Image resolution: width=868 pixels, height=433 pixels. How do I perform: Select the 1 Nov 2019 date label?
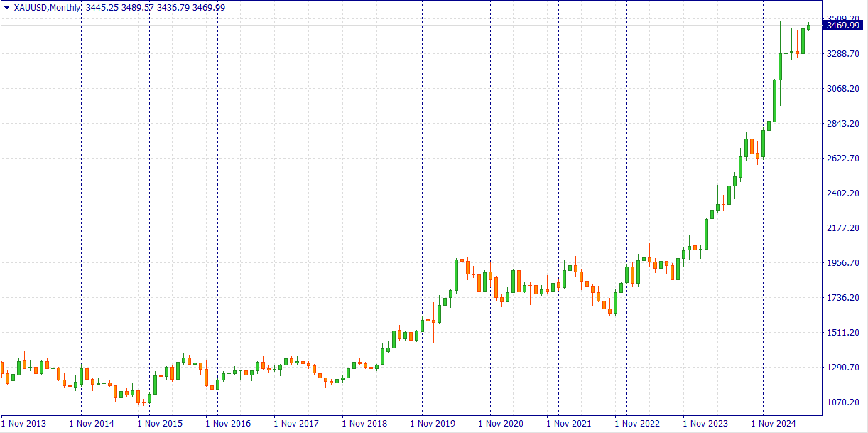[x=433, y=424]
